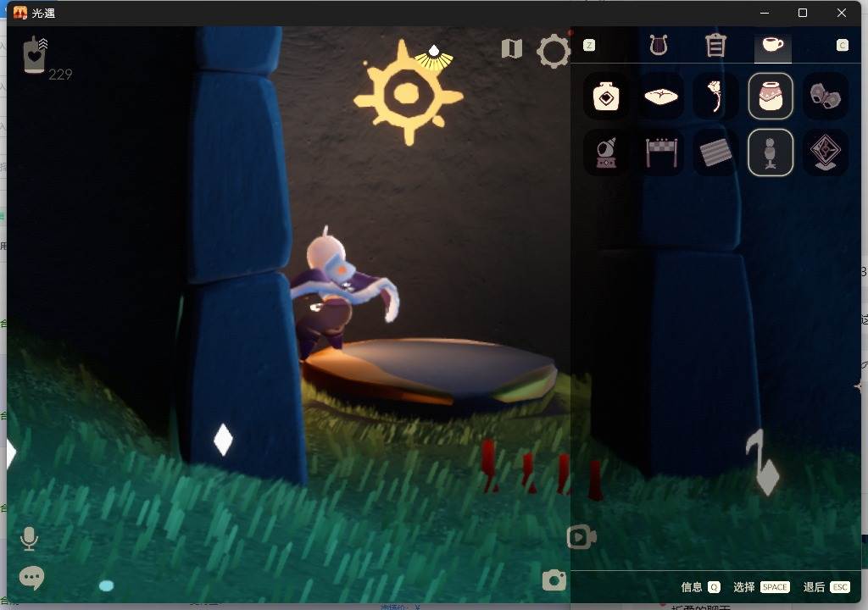This screenshot has height=610, width=868.
Task: Close the 光遇 game window
Action: point(842,13)
